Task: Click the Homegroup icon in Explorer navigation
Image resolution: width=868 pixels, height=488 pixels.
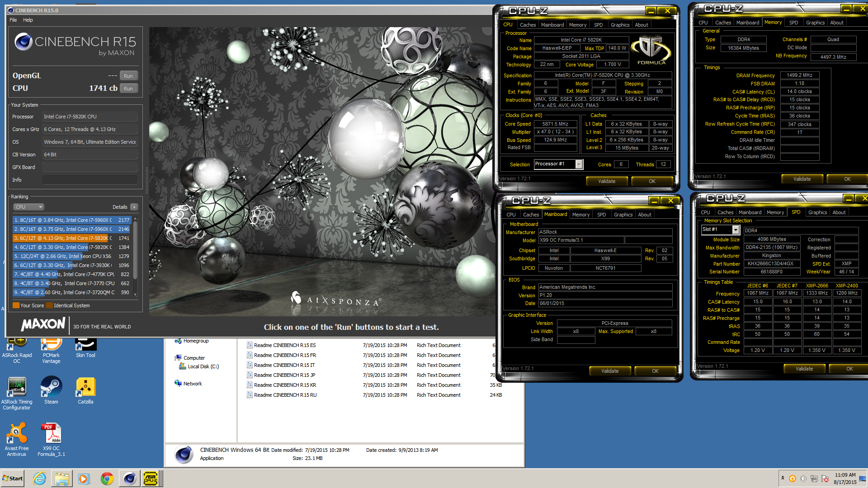Action: coord(178,341)
